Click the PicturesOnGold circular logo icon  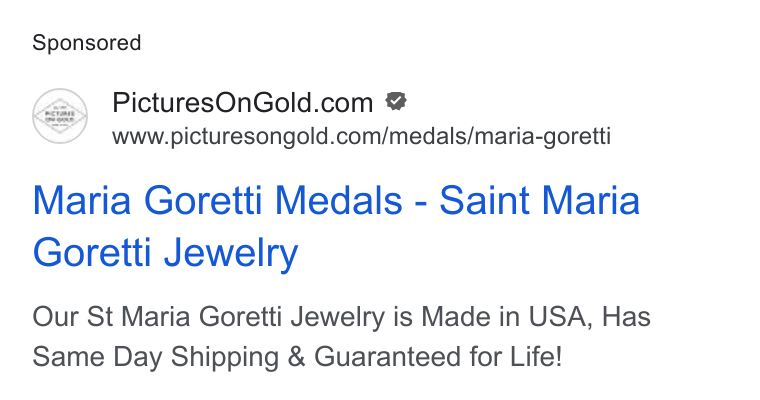[x=60, y=116]
